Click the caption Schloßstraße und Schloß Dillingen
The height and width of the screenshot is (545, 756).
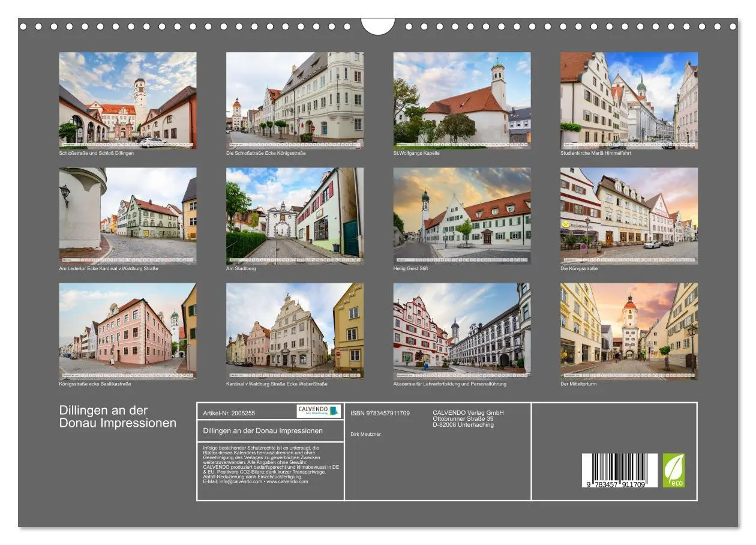[96, 153]
